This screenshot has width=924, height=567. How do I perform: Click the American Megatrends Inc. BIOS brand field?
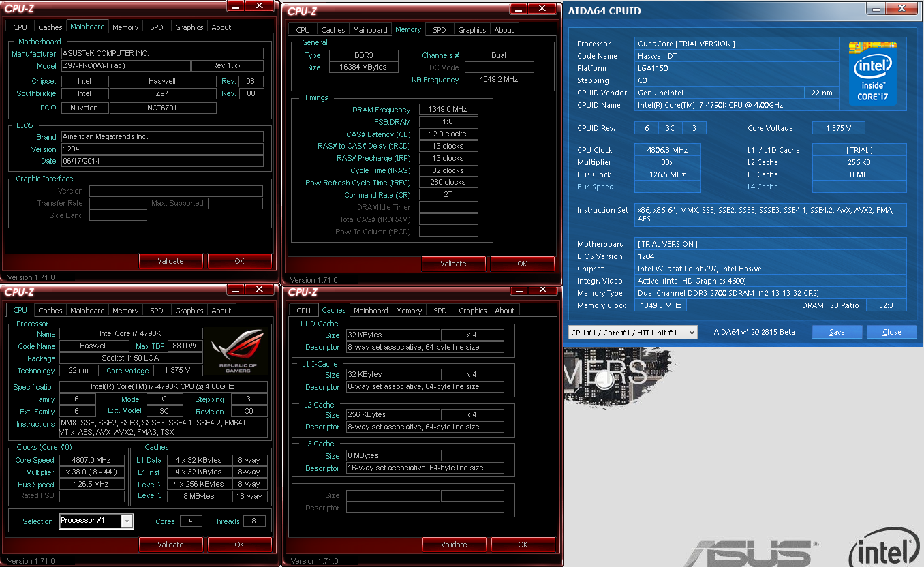[162, 136]
